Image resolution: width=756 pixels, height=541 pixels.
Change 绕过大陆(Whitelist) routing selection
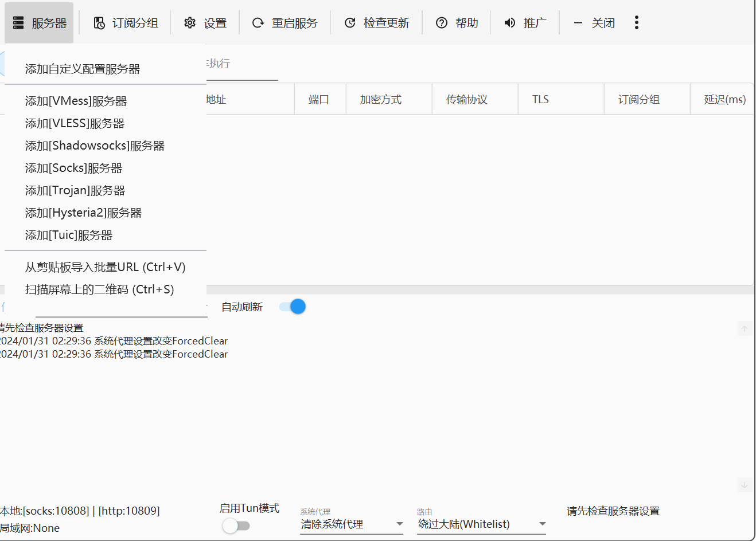click(481, 524)
